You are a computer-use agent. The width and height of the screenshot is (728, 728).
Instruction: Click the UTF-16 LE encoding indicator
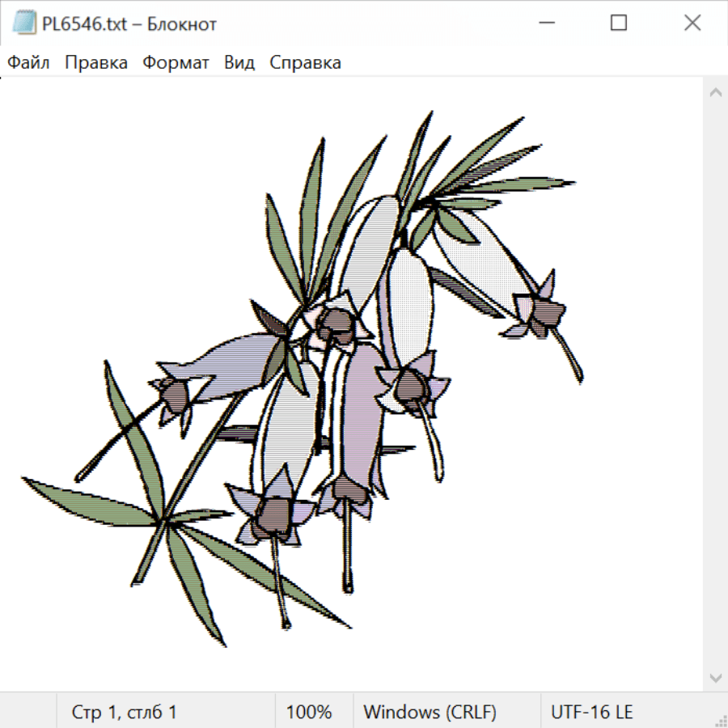591,713
